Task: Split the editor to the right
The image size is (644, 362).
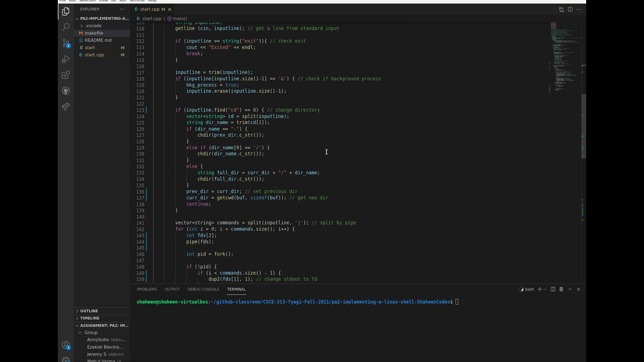Action: tap(570, 9)
